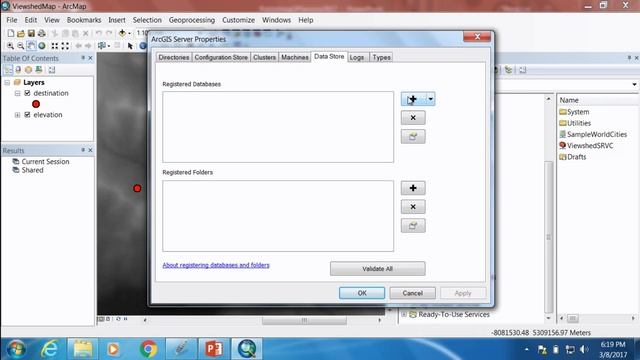Open the Geoprocessing menu
The width and height of the screenshot is (640, 360).
192,20
